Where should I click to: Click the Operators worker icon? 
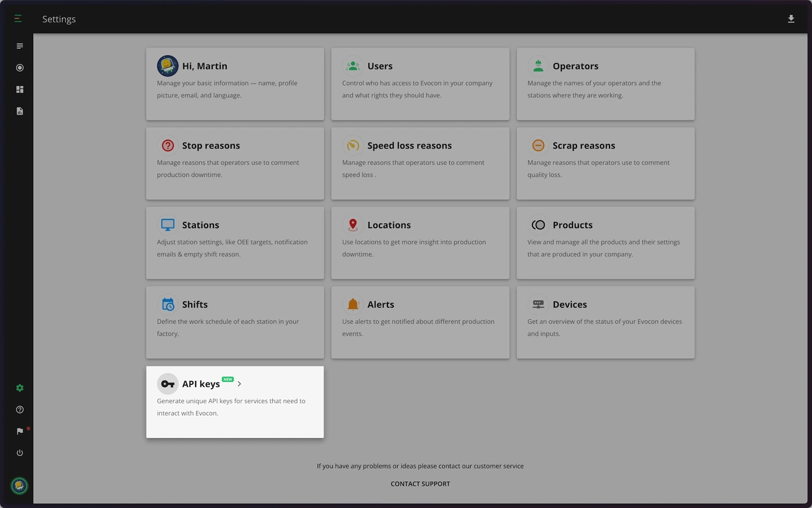(x=538, y=66)
